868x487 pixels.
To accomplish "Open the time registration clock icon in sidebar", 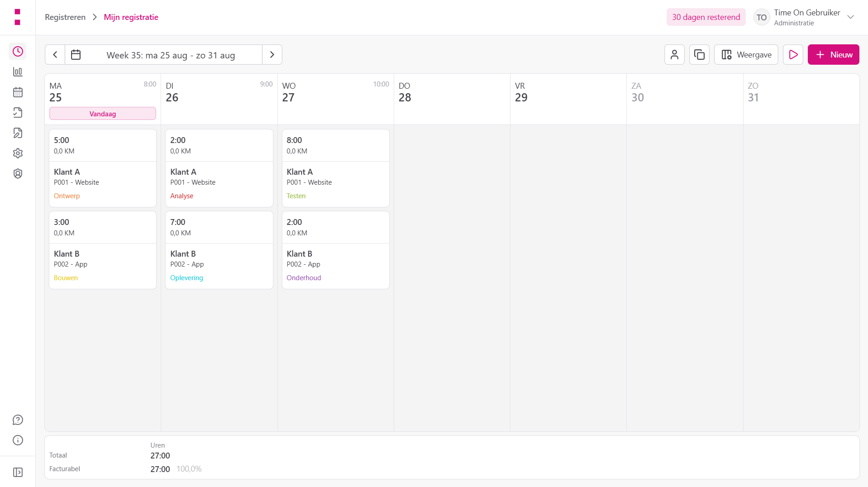I will 18,52.
